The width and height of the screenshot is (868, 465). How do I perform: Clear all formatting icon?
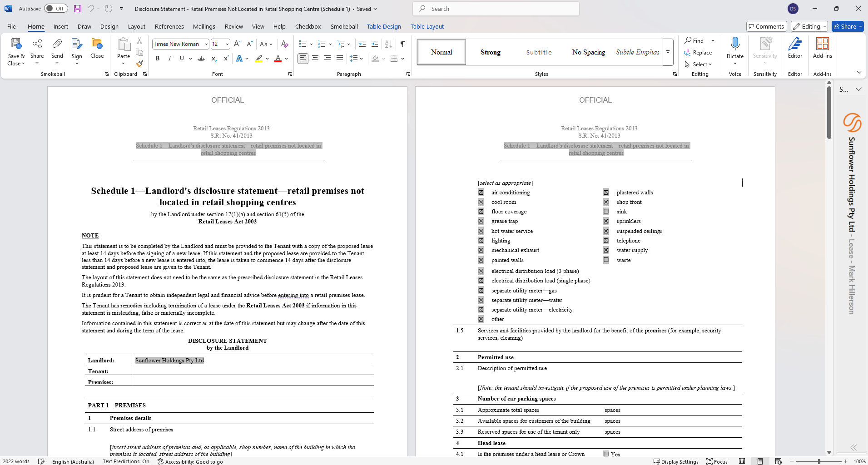[x=285, y=44]
